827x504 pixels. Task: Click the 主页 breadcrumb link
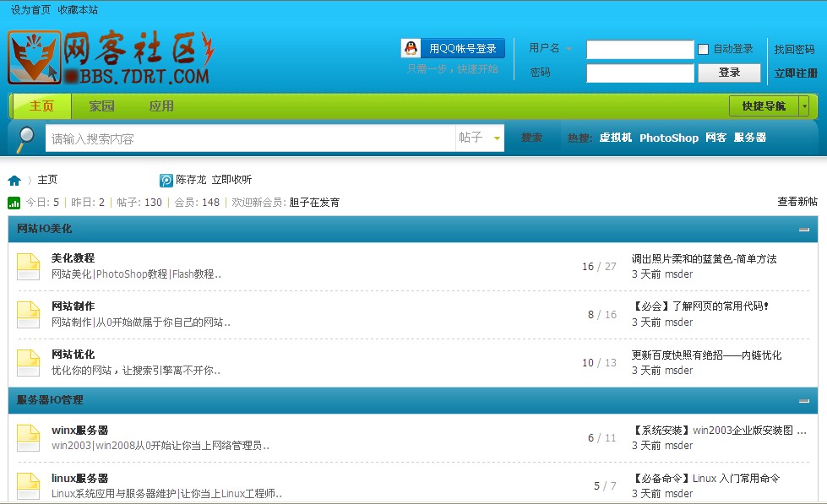coord(47,180)
